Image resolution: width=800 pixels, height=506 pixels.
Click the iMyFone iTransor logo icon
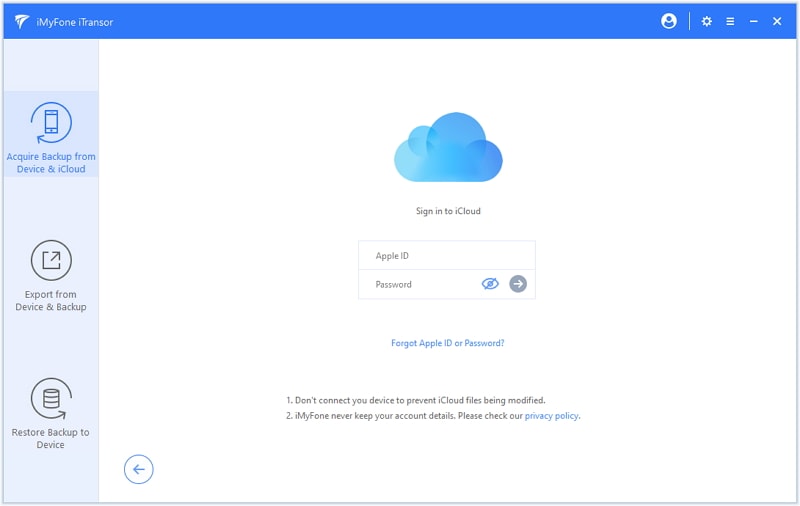(x=21, y=21)
